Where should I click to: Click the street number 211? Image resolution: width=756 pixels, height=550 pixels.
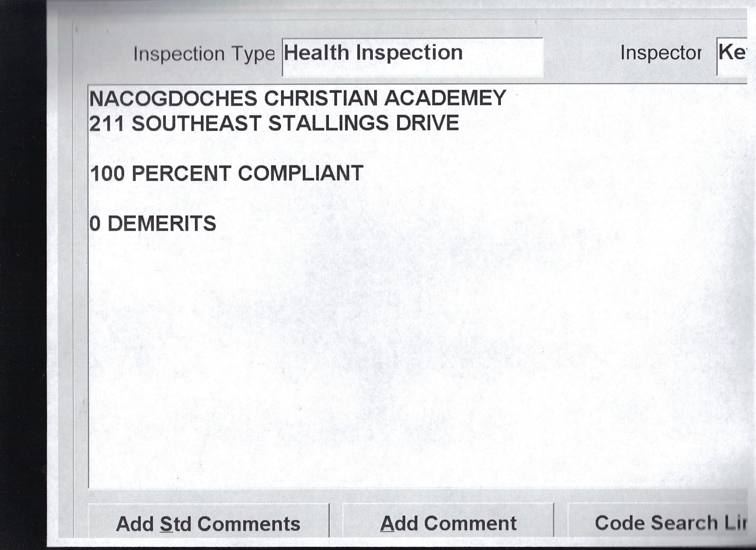(106, 123)
